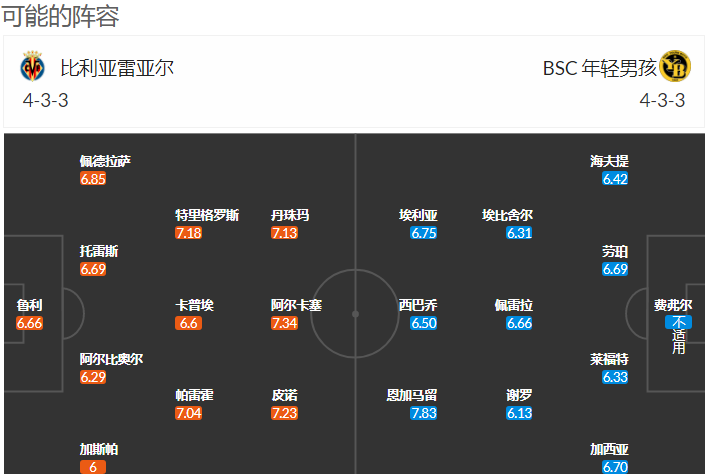Select player 阿尔比奥尔
Viewport: 707px width, 474px height.
(x=111, y=359)
